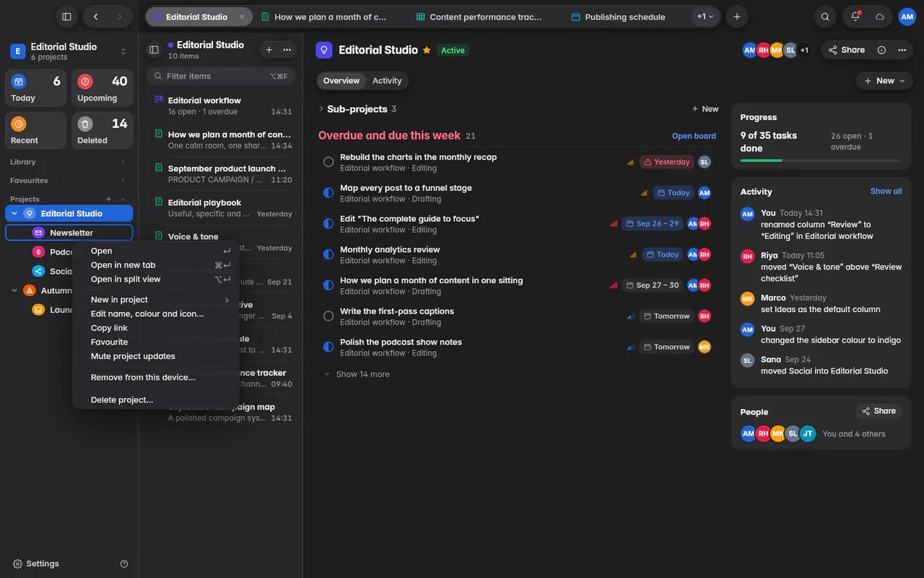Open the AM profile avatar in the top bar
This screenshot has width=924, height=578.
coord(907,17)
